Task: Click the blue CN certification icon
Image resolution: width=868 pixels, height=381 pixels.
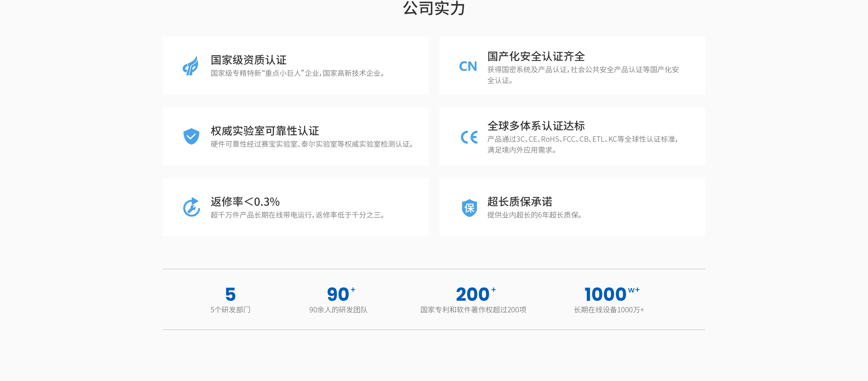Action: [468, 66]
